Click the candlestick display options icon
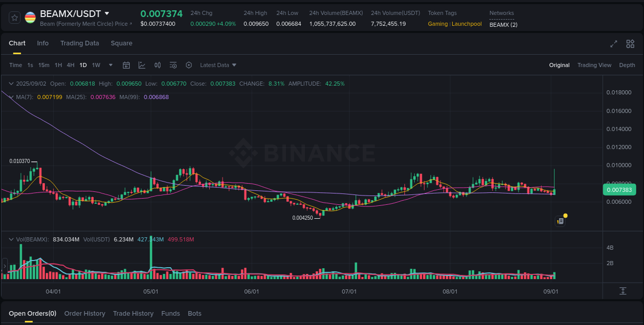 click(x=158, y=65)
